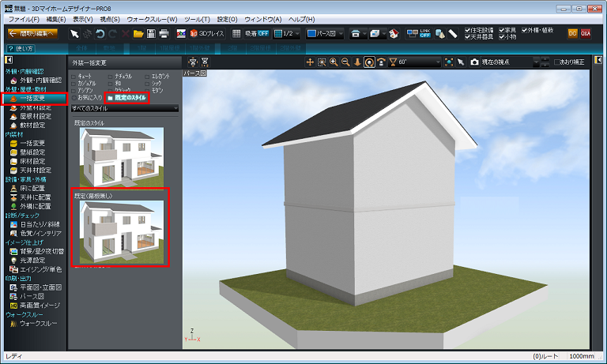Click the camera icon beside 現在の視点
The height and width of the screenshot is (364, 607).
pos(474,62)
